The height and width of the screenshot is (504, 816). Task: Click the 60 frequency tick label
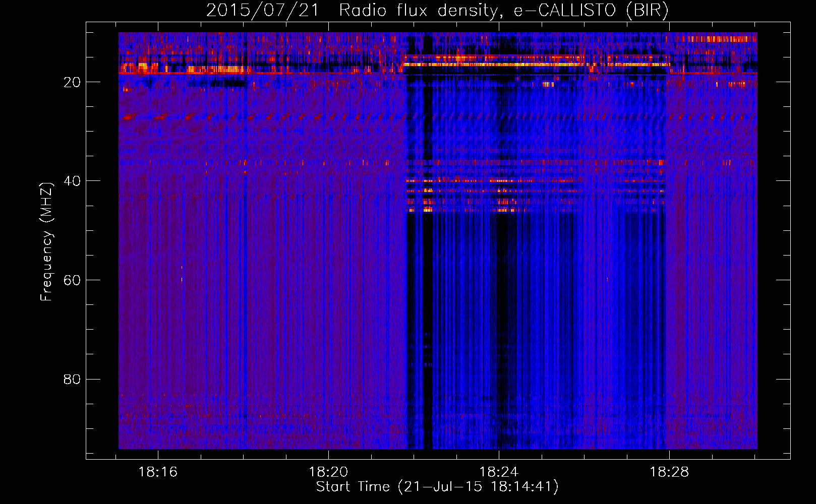[72, 280]
